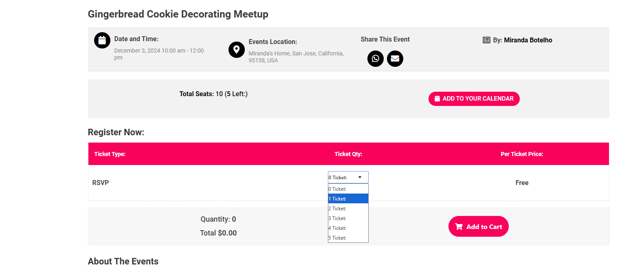Click the Per Ticket Price header
Image resolution: width=644 pixels, height=273 pixels.
click(522, 154)
